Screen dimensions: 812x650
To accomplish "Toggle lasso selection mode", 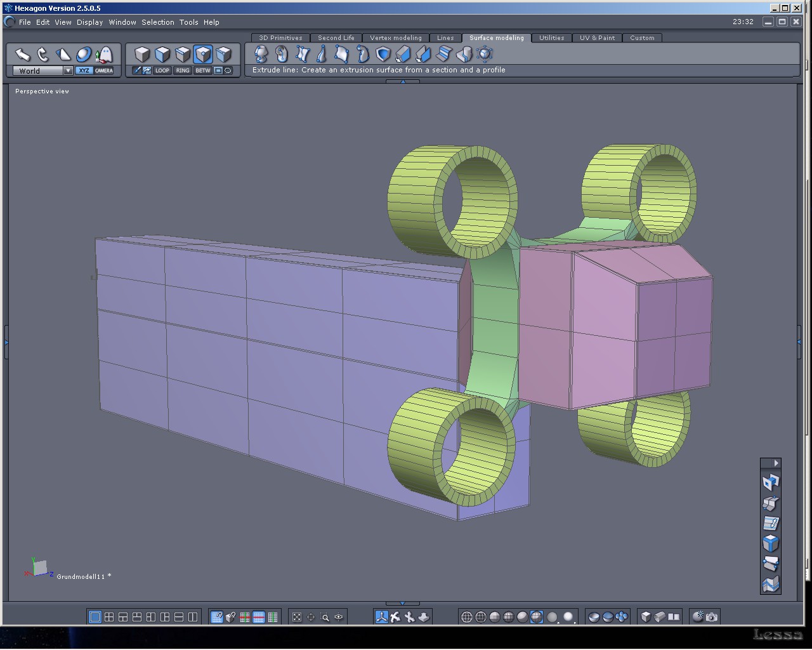I will (228, 70).
